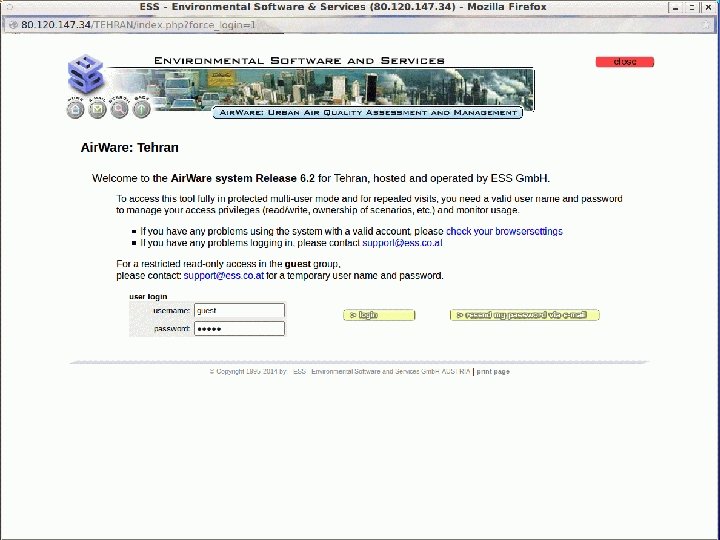Click support@ess.co.at link in bullet list
The height and width of the screenshot is (540, 720).
pos(402,243)
